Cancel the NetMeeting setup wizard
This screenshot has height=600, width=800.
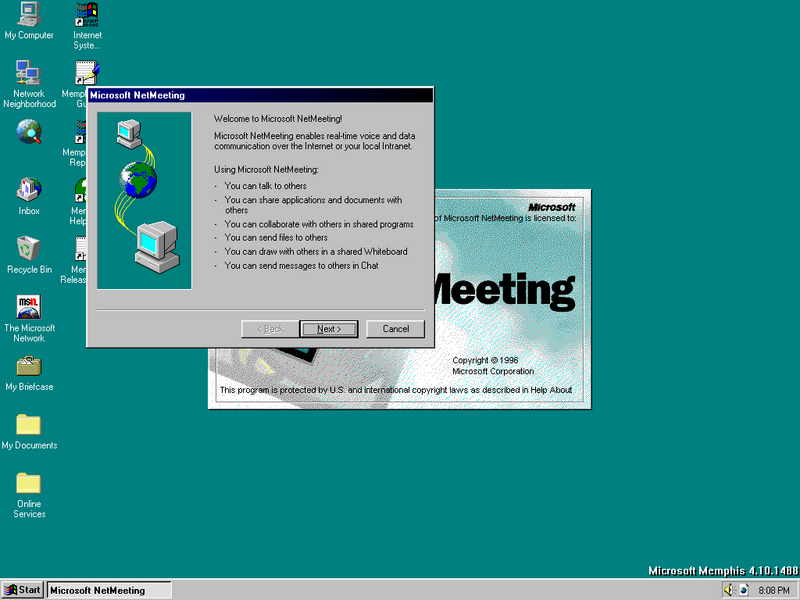(x=395, y=329)
